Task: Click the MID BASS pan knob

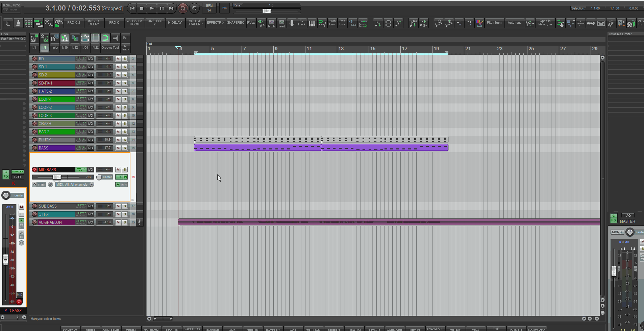Action: (x=99, y=177)
